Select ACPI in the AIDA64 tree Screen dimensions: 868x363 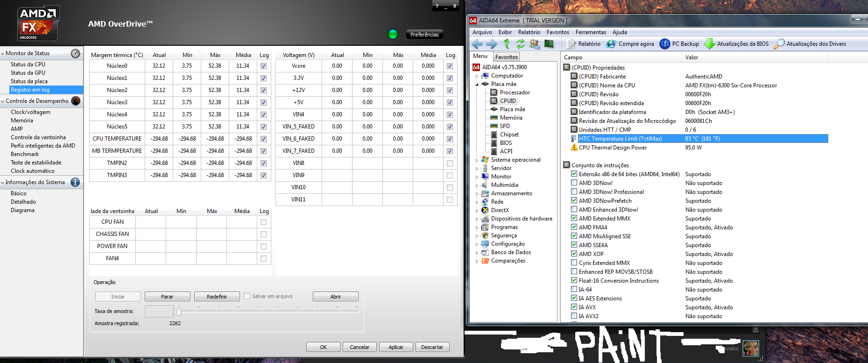tap(506, 151)
